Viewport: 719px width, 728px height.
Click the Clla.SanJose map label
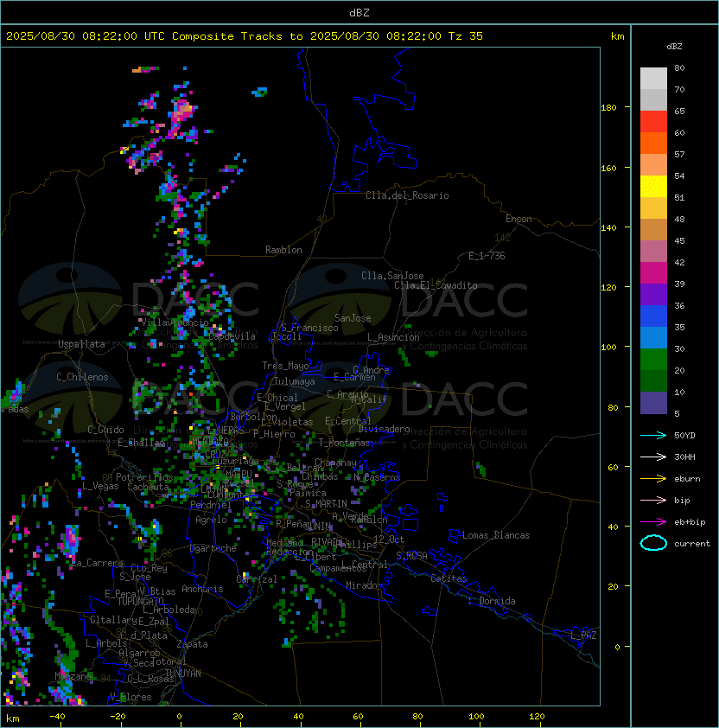(392, 276)
